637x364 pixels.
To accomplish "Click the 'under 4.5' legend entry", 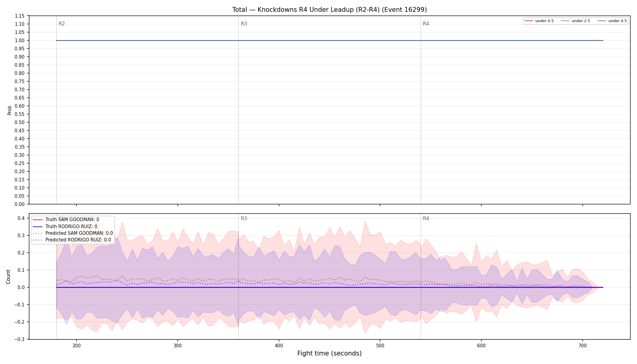I will (612, 21).
